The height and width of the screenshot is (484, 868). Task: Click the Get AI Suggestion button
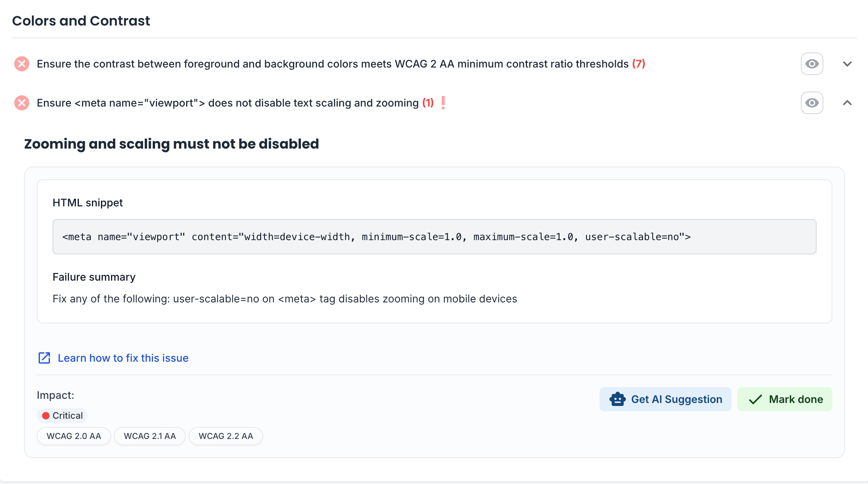point(665,399)
